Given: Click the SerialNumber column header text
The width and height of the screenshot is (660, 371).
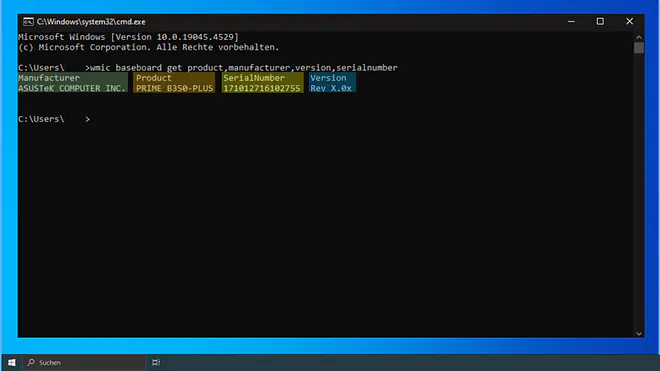Looking at the screenshot, I should coord(254,78).
